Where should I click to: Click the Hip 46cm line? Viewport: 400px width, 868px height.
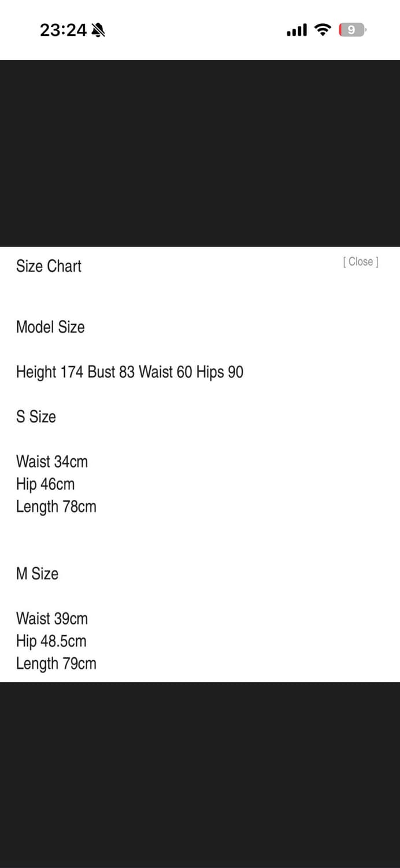coord(45,484)
